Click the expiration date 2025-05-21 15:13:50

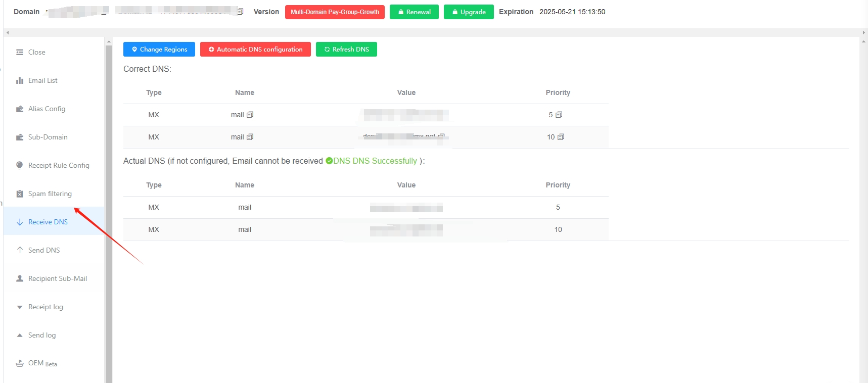572,12
